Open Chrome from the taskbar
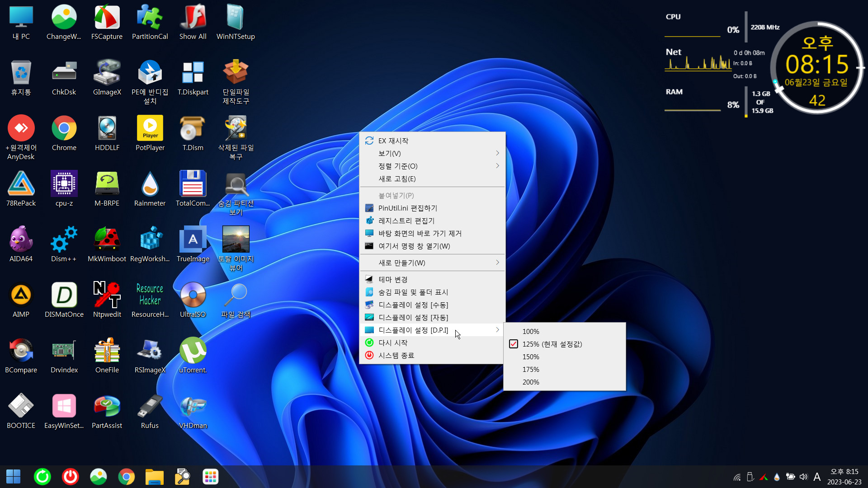 127,477
